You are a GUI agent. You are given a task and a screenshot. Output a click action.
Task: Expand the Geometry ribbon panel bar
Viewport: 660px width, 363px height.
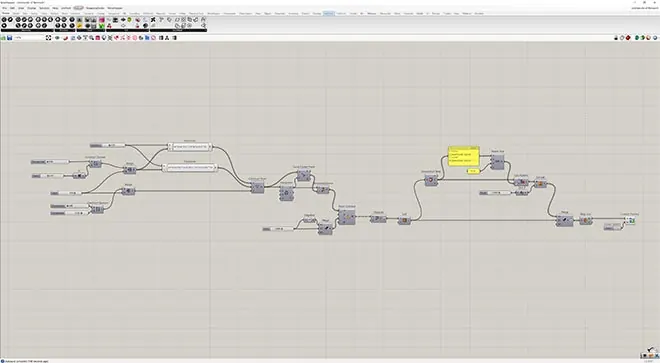(27, 30)
